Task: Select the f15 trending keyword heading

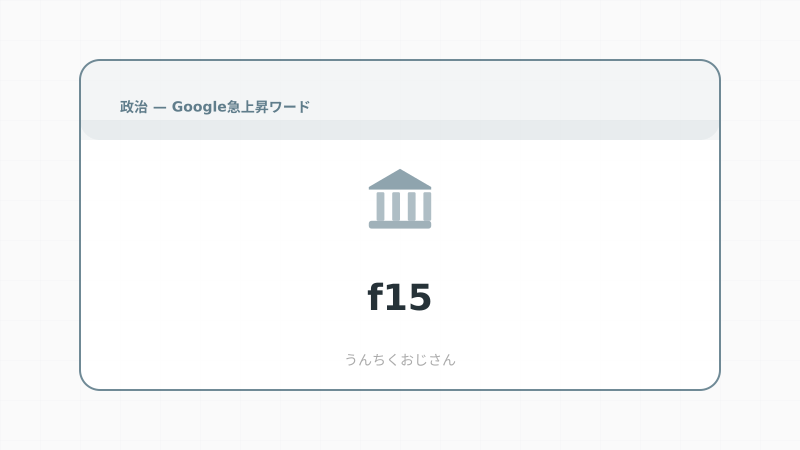Action: (x=400, y=297)
